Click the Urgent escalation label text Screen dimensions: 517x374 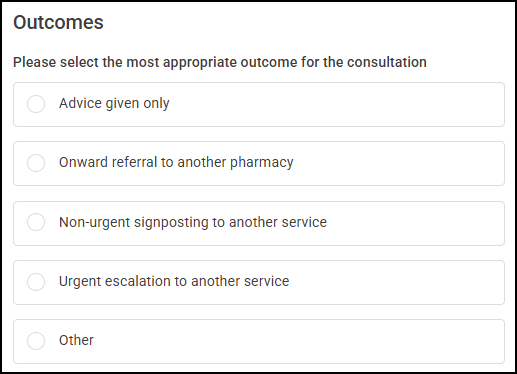174,281
